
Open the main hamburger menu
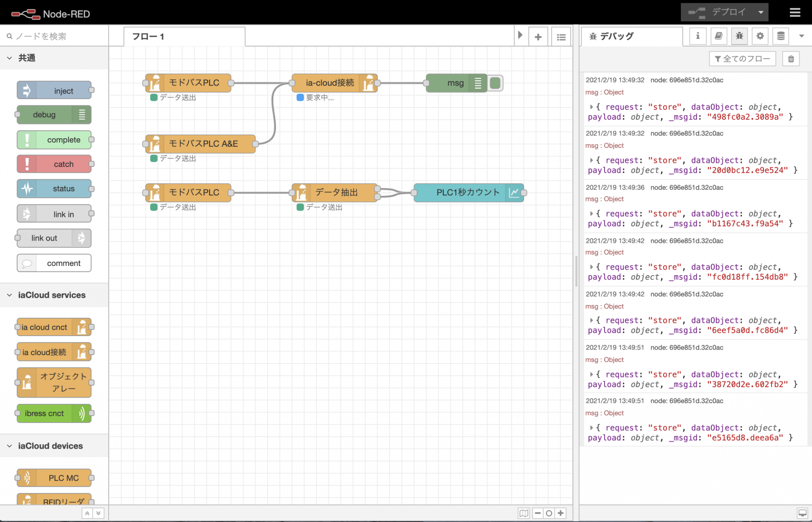point(795,13)
